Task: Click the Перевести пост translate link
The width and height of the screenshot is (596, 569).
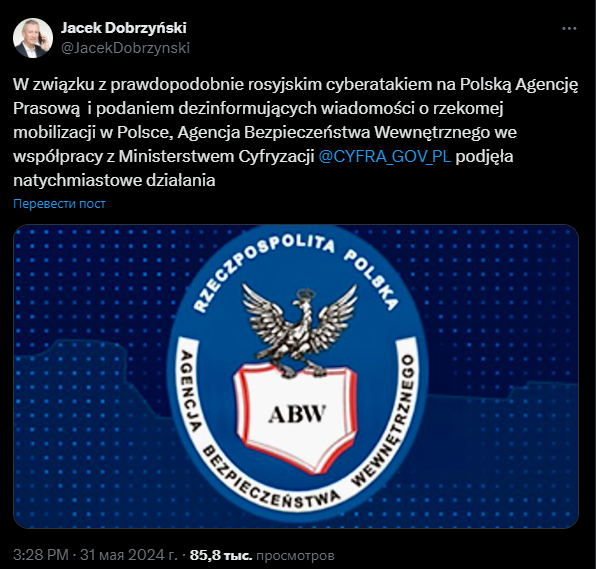Action: click(59, 204)
